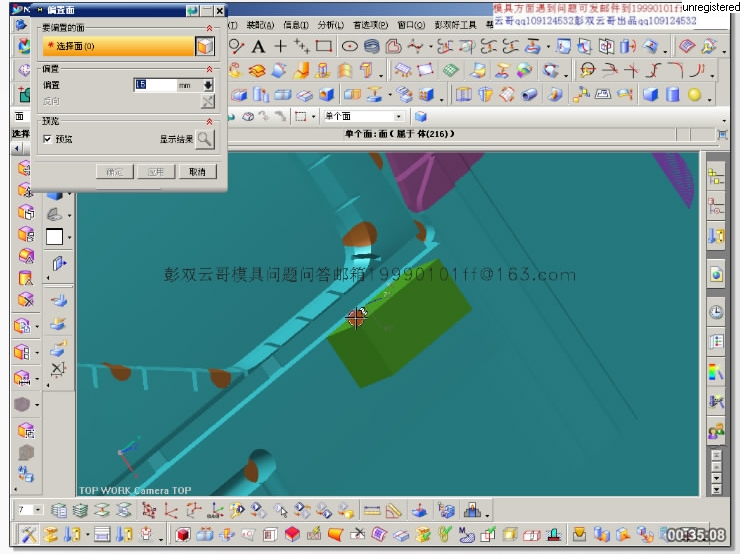
Task: Click the blue cylinder primitive icon
Action: coord(672,95)
